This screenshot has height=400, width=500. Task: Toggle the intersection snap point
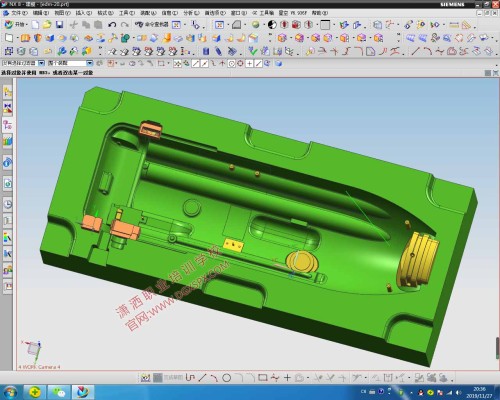tap(222, 63)
